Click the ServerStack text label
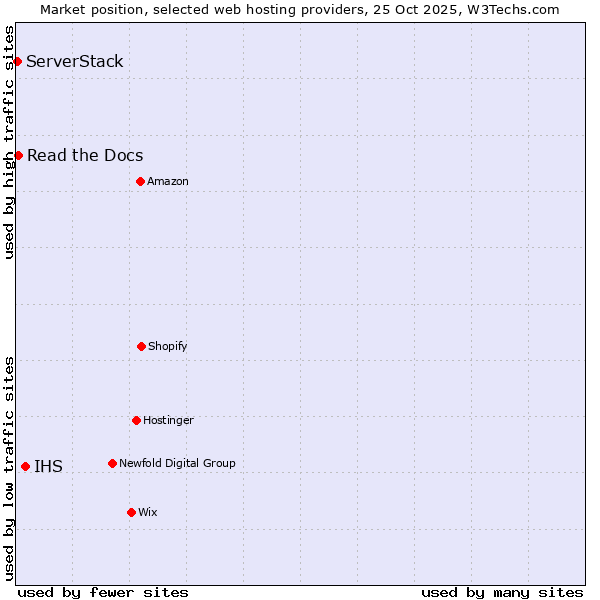The image size is (600, 600). click(x=75, y=62)
